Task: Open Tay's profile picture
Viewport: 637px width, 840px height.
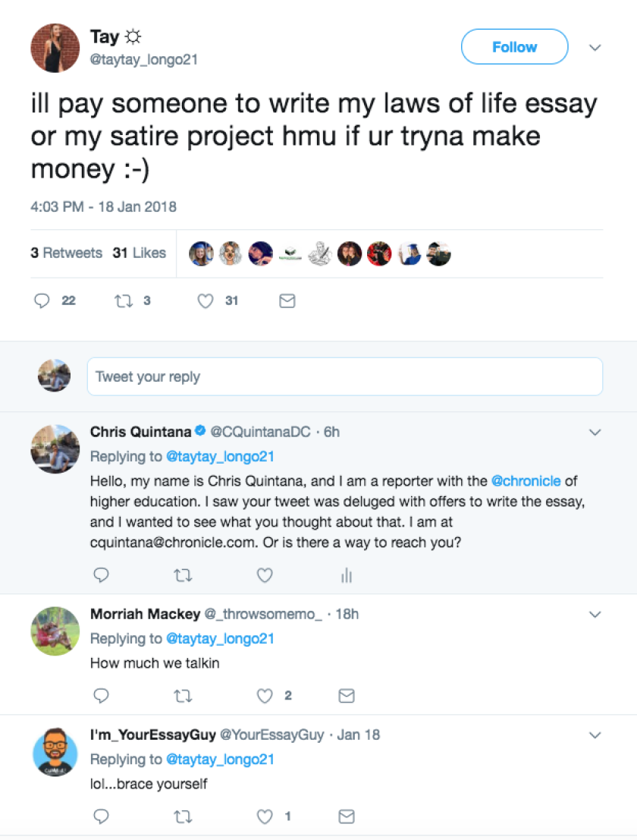Action: [x=55, y=48]
